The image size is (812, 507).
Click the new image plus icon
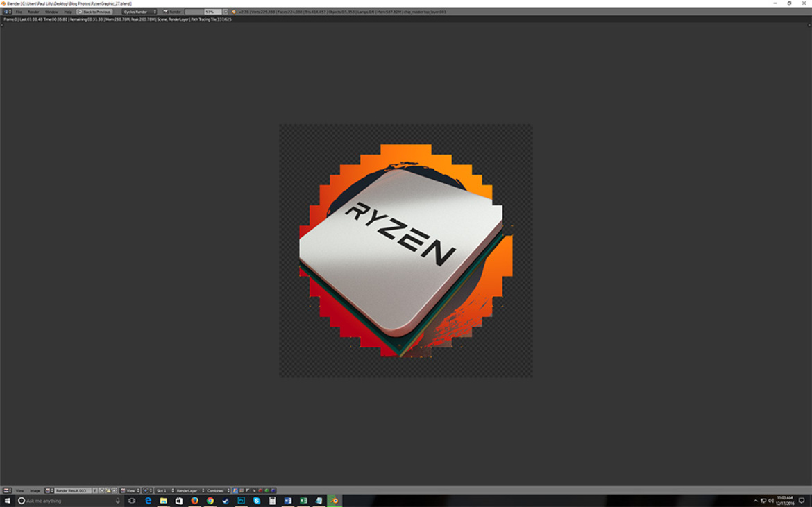coord(101,490)
